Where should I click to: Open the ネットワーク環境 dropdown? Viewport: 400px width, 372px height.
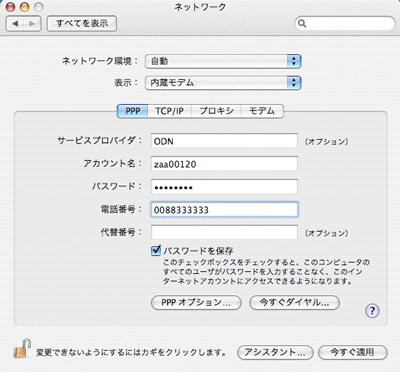pos(223,61)
